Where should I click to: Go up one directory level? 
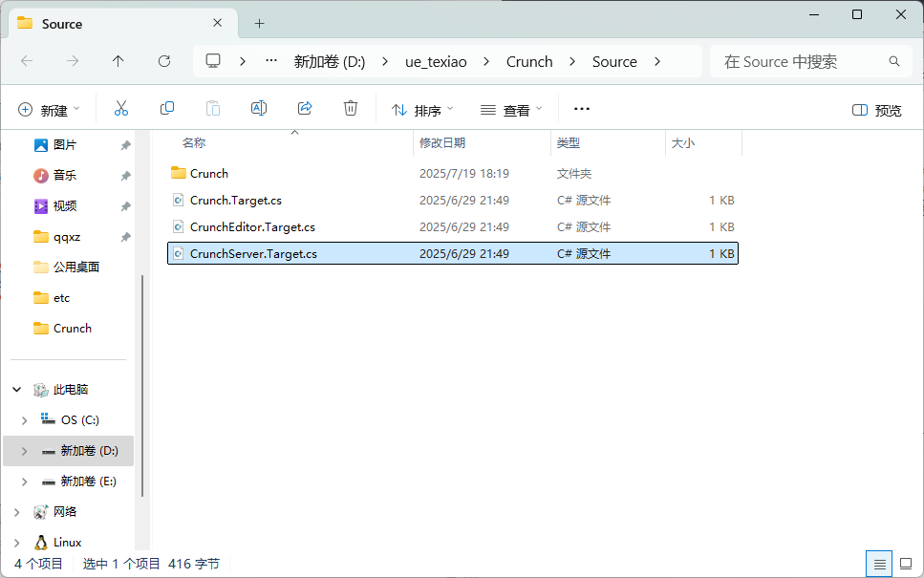[x=118, y=61]
